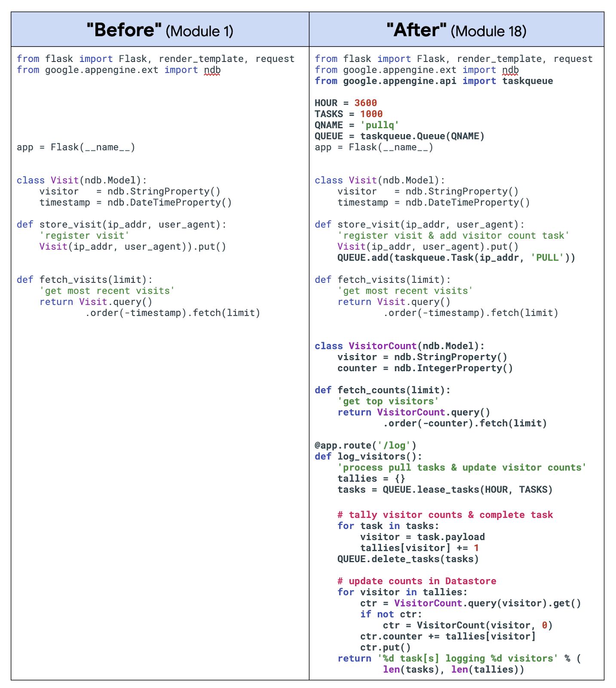Click "Visit(ip_addr, user_agent).put()" in After column
This screenshot has width=616, height=688.
[428, 246]
